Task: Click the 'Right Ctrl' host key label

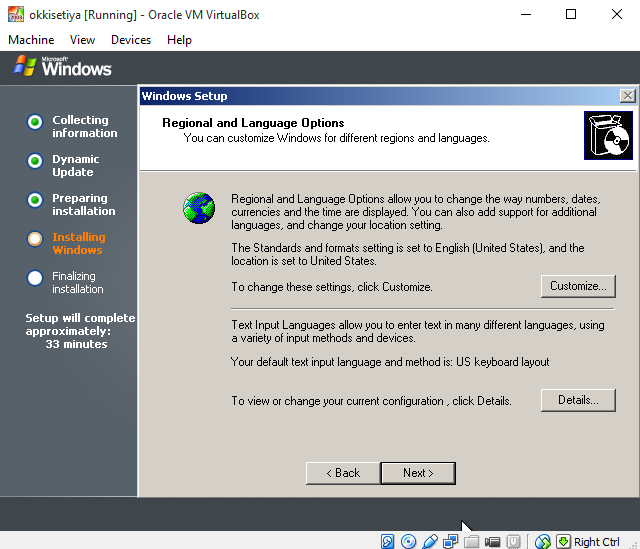Action: (x=597, y=542)
